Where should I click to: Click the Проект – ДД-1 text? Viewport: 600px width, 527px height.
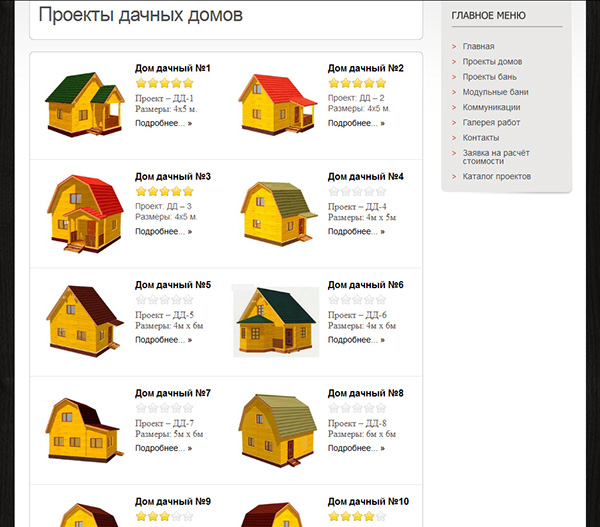tap(165, 98)
